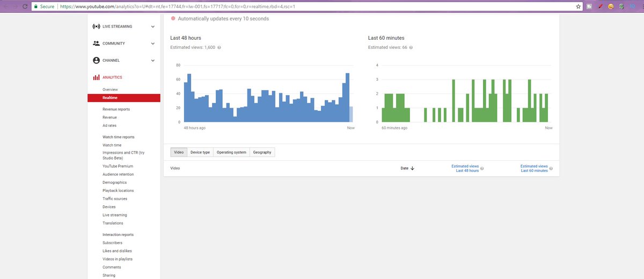Switch to the Geography tab
644x279 pixels.
coord(262,152)
